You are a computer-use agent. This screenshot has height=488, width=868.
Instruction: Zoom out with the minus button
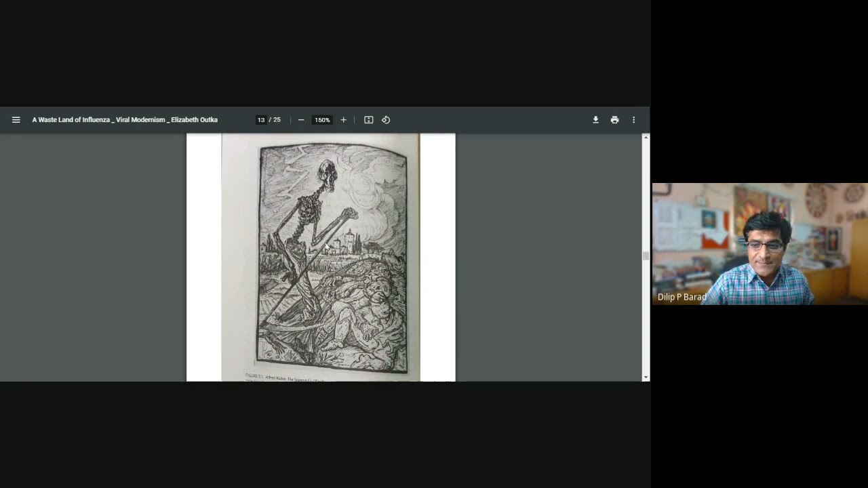pyautogui.click(x=301, y=120)
